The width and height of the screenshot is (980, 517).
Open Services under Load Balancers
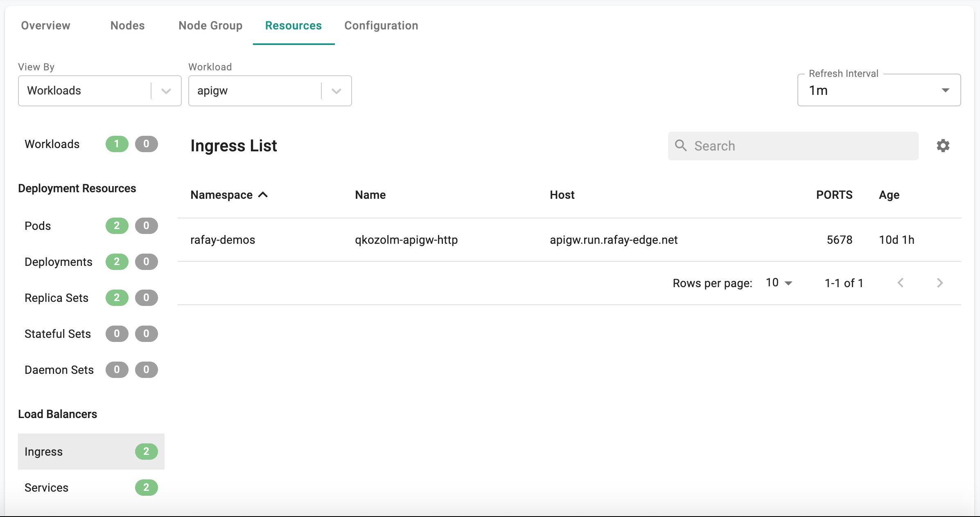91,488
